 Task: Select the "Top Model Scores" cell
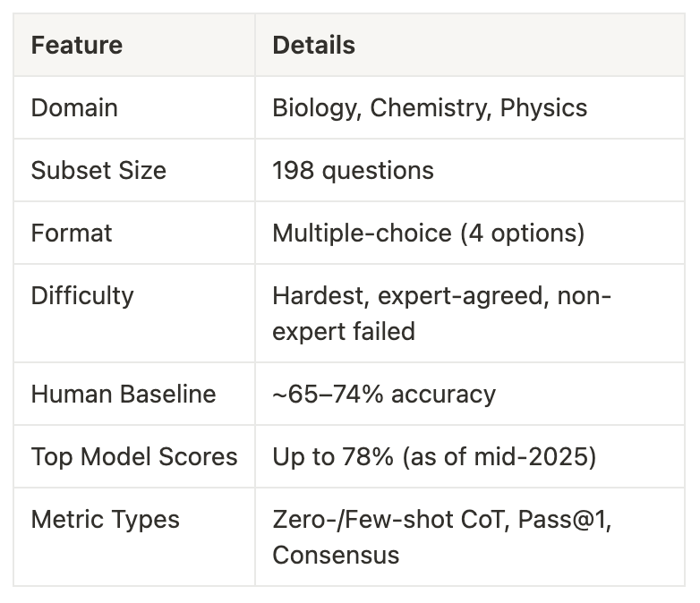134,457
